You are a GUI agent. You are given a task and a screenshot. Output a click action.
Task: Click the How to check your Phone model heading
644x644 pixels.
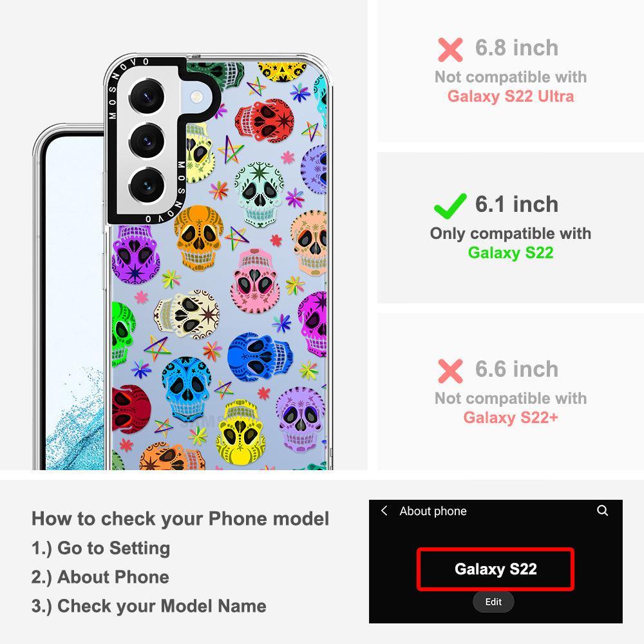pyautogui.click(x=180, y=518)
